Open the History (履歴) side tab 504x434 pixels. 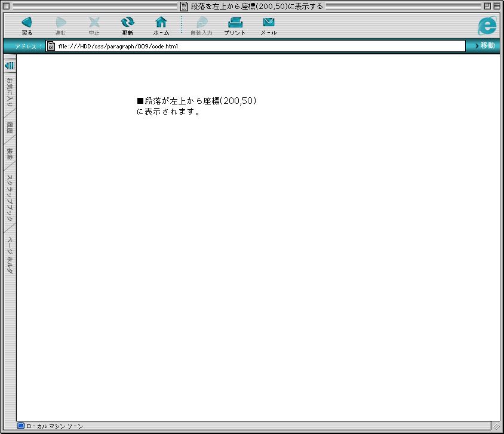(x=10, y=127)
